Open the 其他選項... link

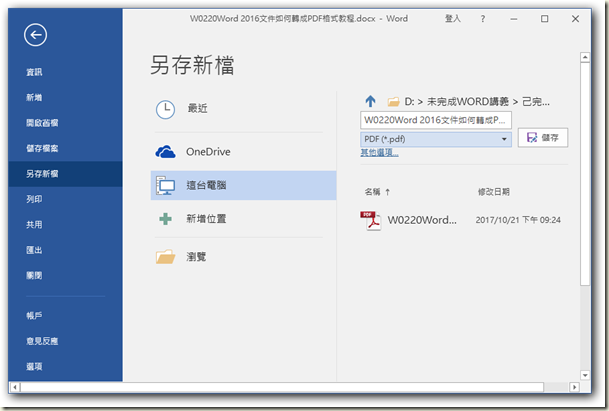379,152
